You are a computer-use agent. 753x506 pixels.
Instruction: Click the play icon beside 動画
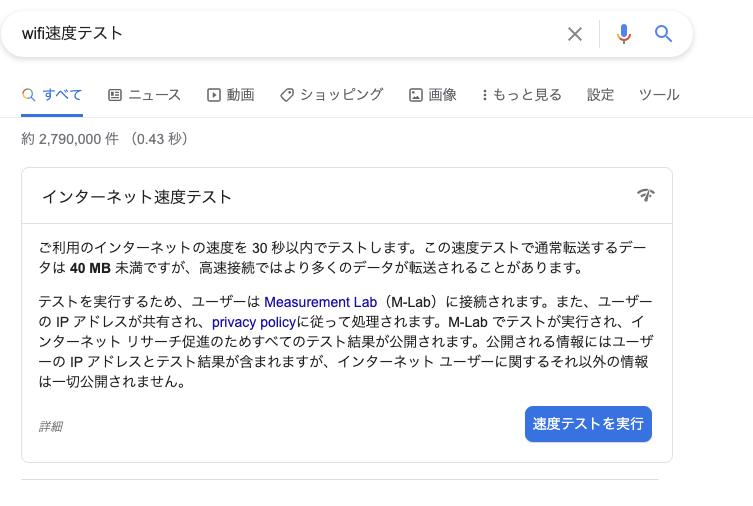(x=213, y=95)
